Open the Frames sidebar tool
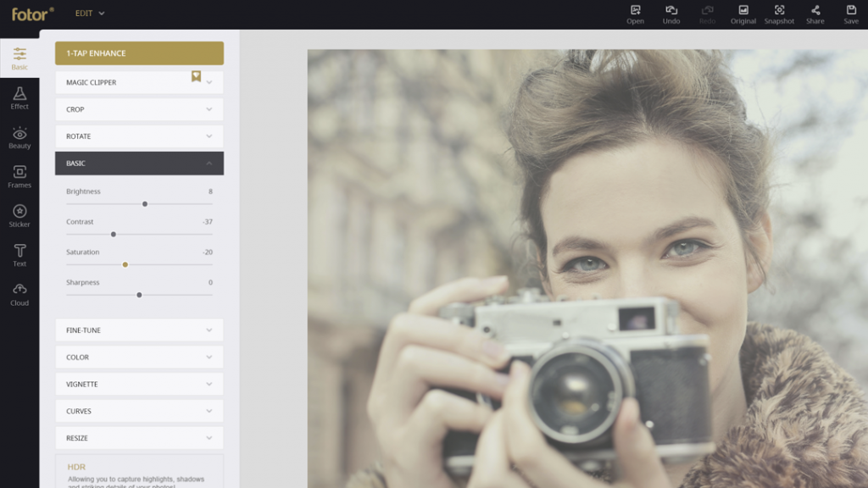868x488 pixels. coord(19,176)
